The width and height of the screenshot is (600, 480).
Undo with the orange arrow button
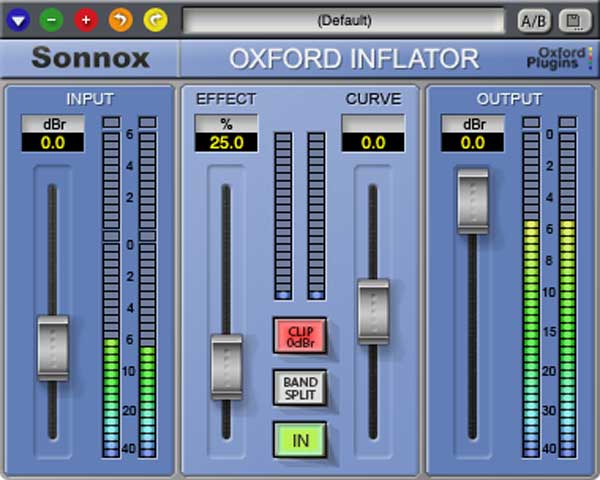[121, 20]
